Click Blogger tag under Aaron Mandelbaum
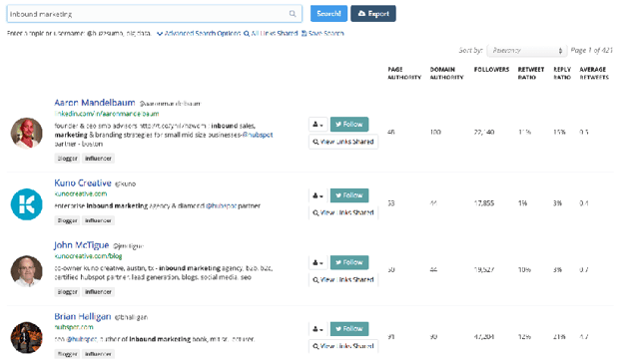Screen dimensions: 619x364 click(x=67, y=159)
